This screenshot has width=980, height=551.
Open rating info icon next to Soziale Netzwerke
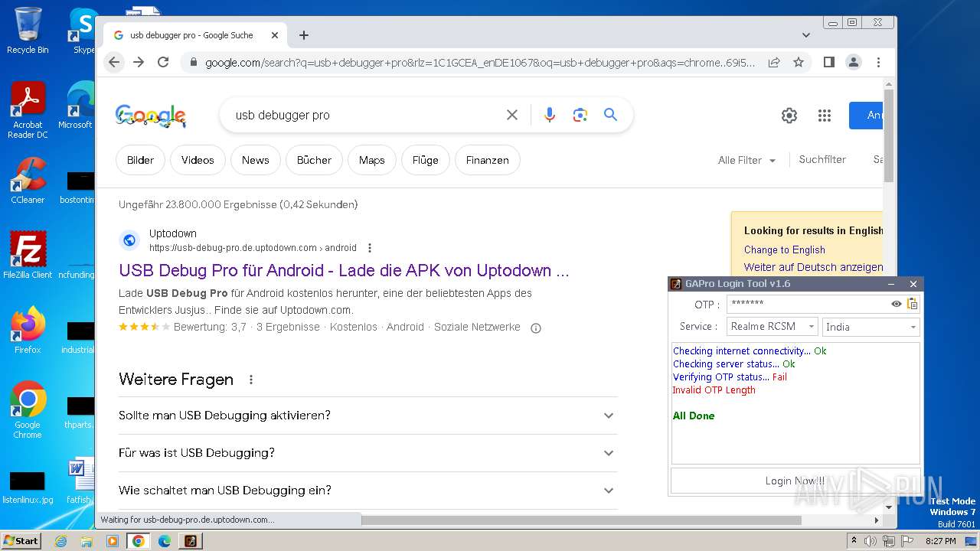(536, 328)
